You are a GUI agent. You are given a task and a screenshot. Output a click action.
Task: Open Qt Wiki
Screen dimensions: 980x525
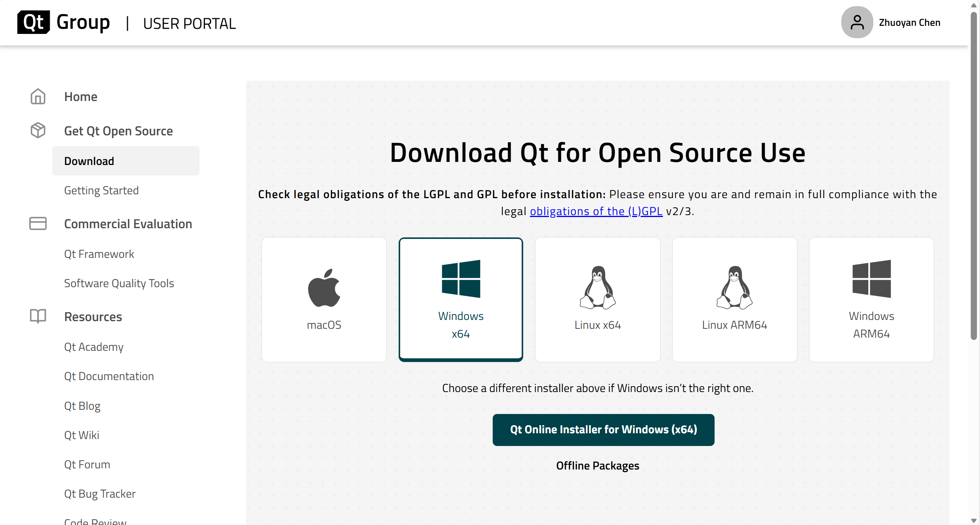82,435
